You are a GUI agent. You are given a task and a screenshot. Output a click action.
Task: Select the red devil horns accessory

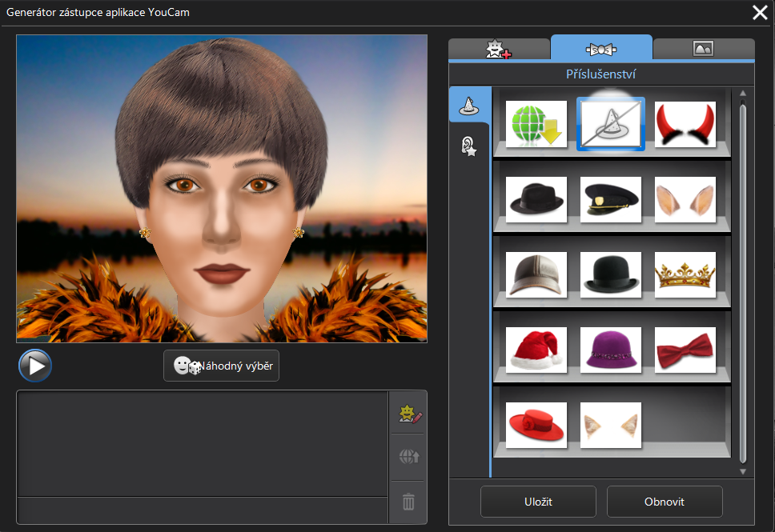685,125
